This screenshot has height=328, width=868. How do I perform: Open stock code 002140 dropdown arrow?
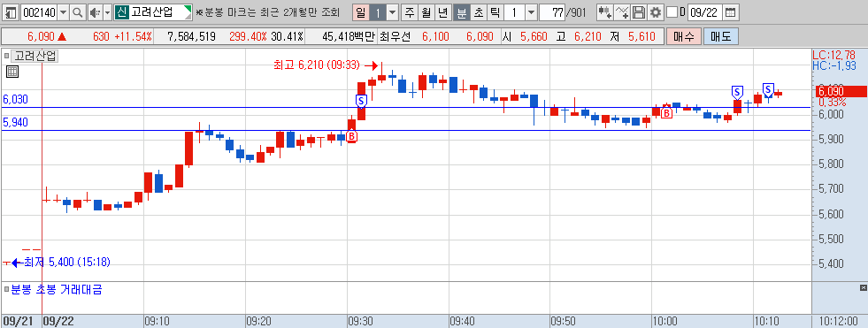(x=63, y=11)
